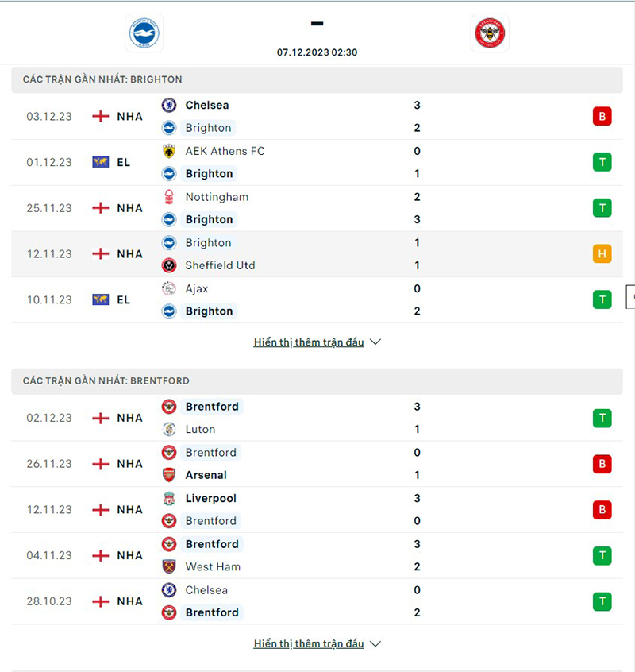
Task: Open the 'Hiển thị thêm trận đấu' link under Brighton
Action: [308, 342]
